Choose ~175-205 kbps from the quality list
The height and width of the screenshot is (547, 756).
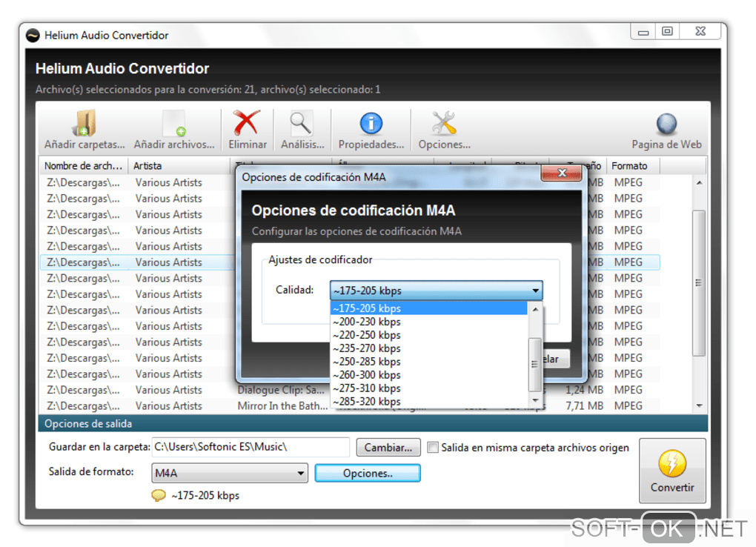point(429,308)
